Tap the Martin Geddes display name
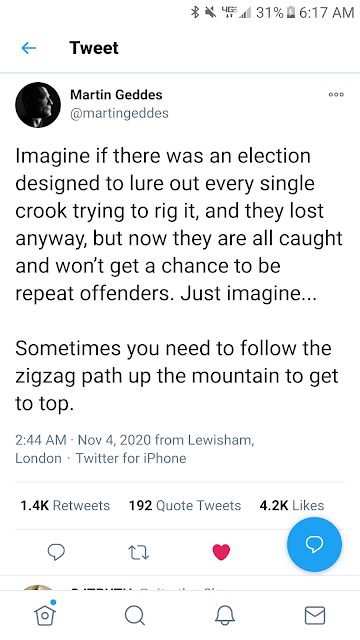This screenshot has width=360, height=640. click(x=116, y=95)
